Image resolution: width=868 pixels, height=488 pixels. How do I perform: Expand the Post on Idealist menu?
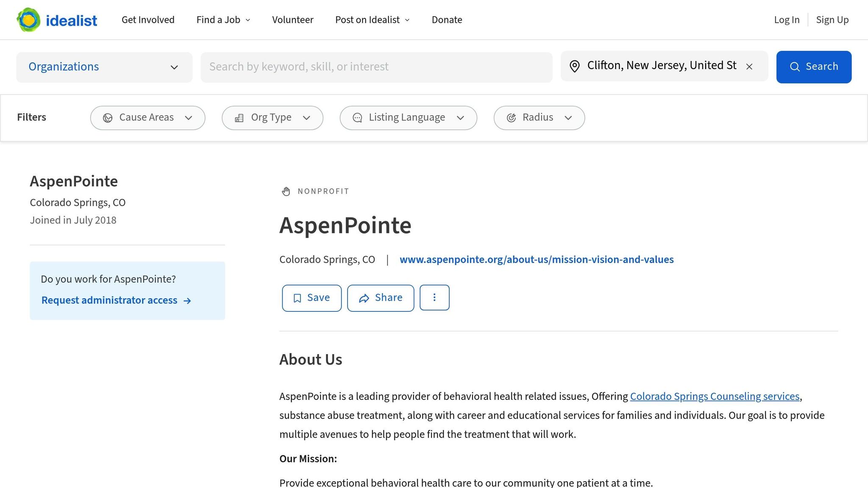373,20
